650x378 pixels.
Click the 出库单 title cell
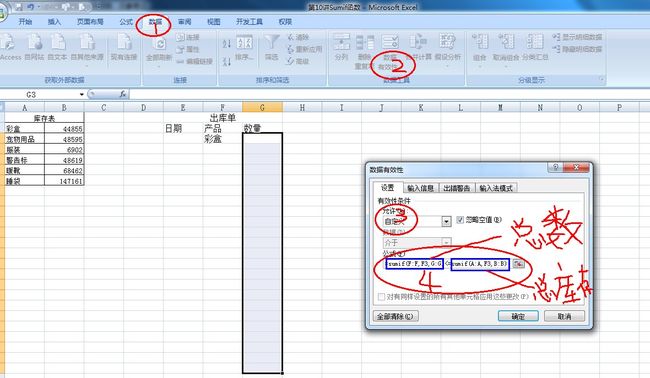[x=223, y=119]
